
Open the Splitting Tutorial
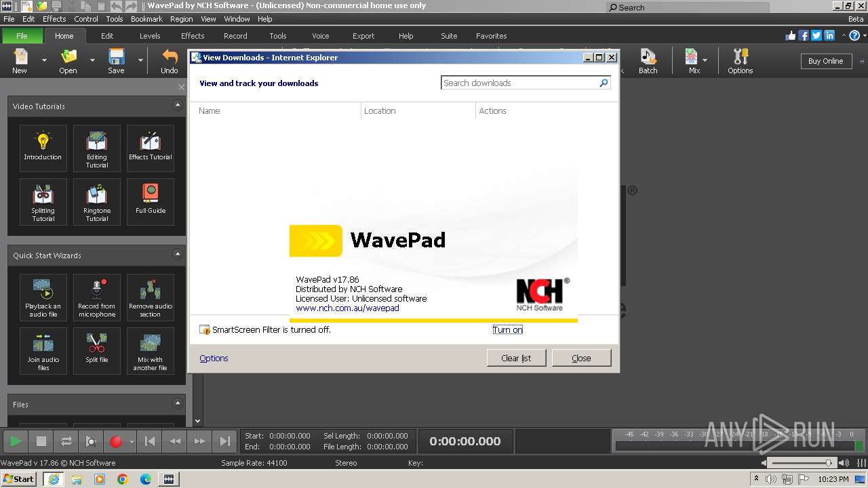tap(43, 201)
